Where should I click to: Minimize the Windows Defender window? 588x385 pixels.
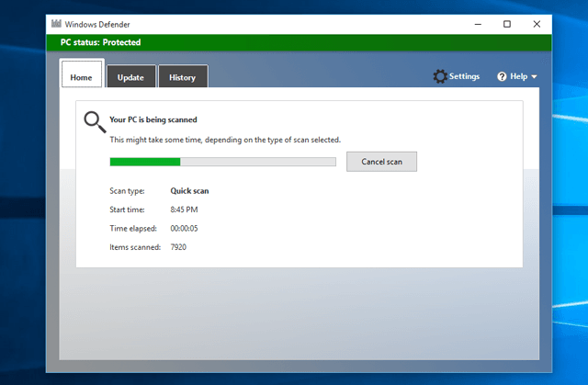pos(478,24)
